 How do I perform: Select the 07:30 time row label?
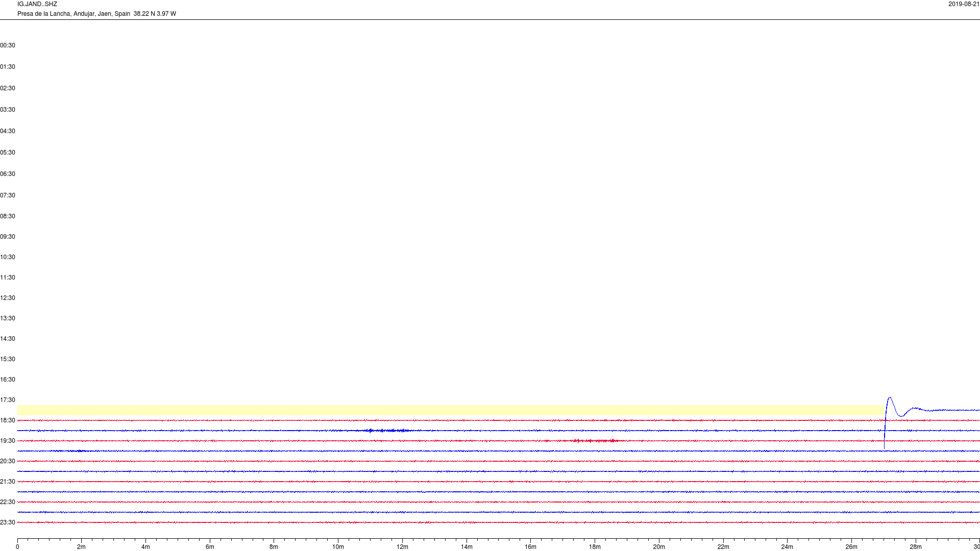(8, 195)
